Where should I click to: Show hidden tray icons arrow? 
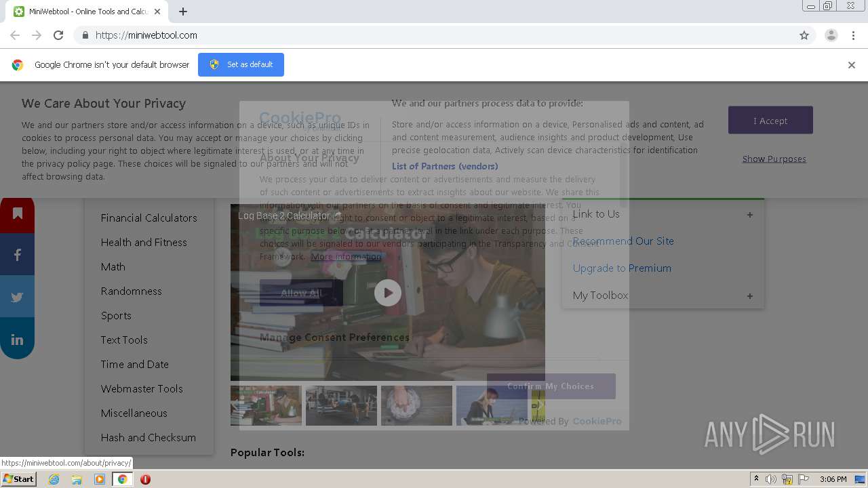click(x=756, y=479)
